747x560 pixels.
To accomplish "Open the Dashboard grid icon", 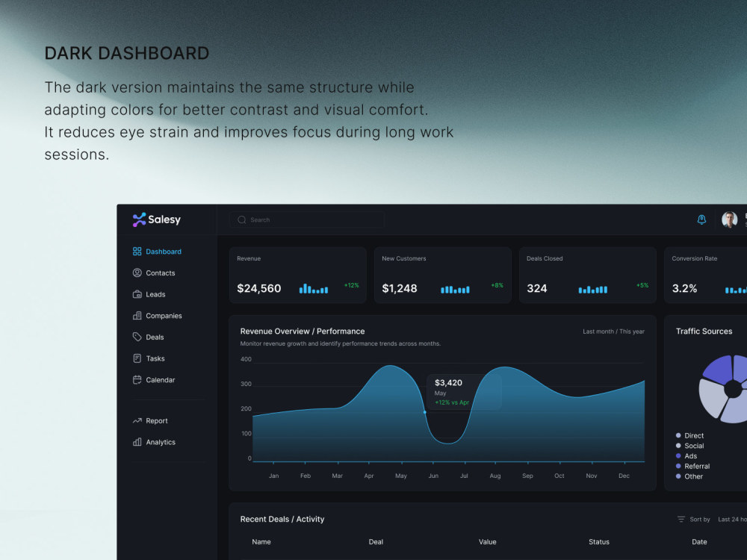I will point(137,252).
